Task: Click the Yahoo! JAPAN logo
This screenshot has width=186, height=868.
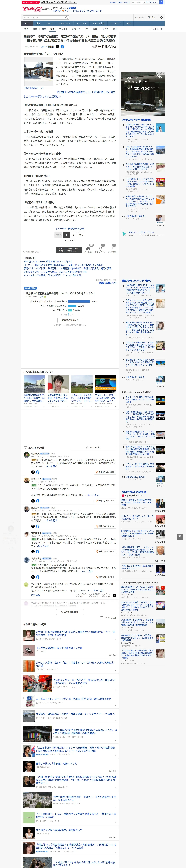Action: pyautogui.click(x=32, y=9)
